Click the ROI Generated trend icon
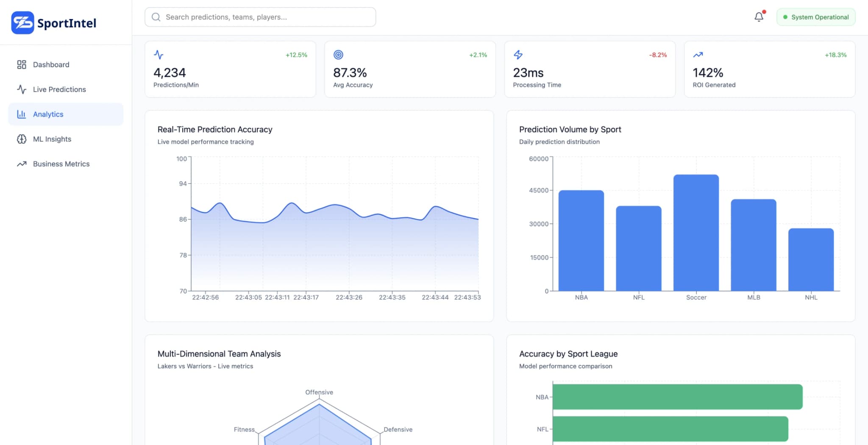 698,55
